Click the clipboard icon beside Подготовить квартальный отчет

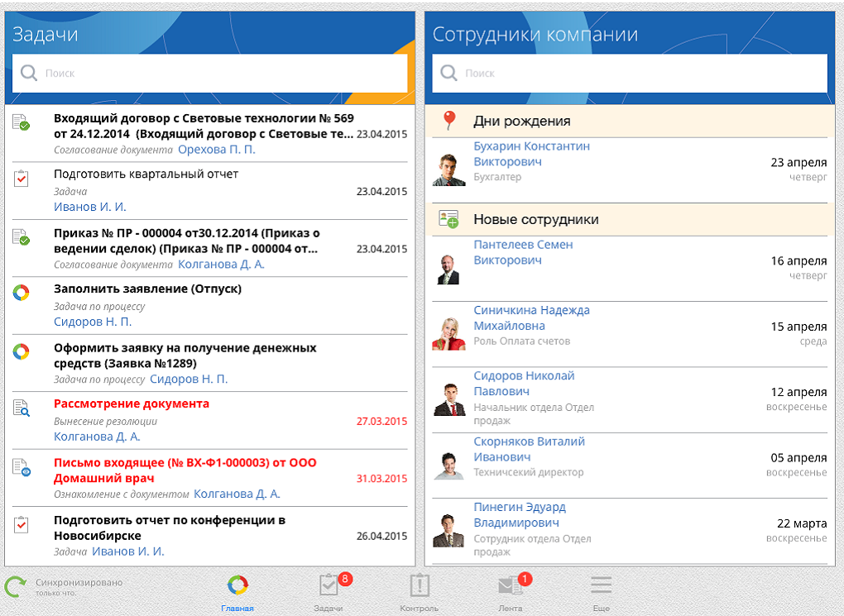[21, 178]
